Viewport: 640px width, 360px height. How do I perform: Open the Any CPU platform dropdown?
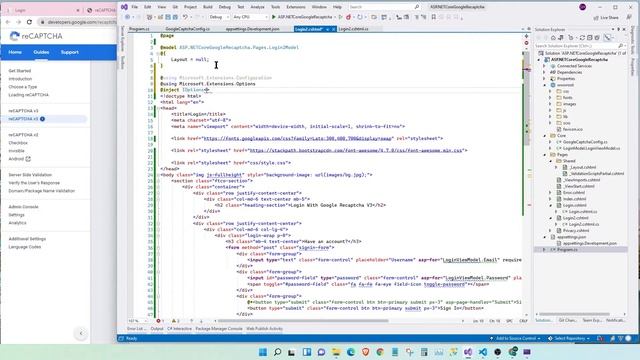(x=249, y=17)
